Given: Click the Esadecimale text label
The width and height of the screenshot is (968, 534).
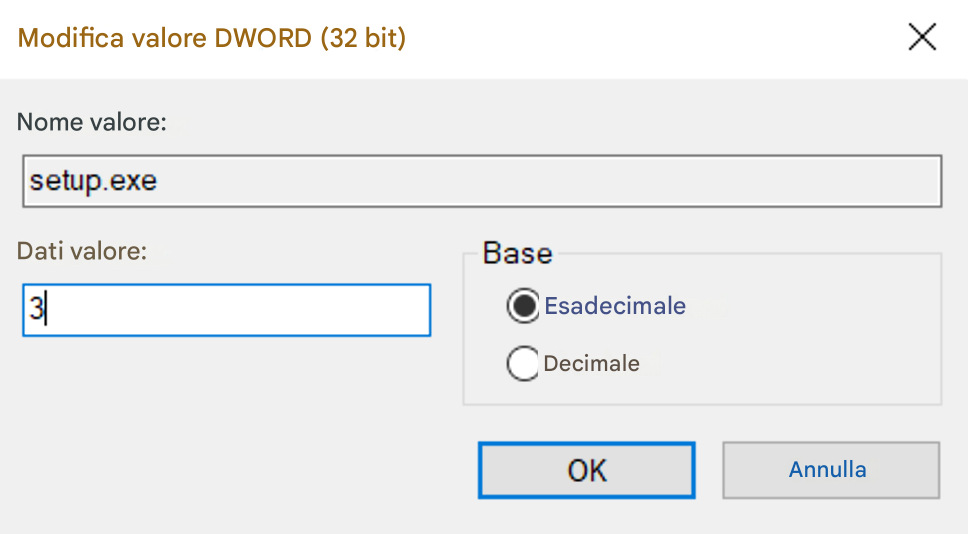Looking at the screenshot, I should click(615, 306).
